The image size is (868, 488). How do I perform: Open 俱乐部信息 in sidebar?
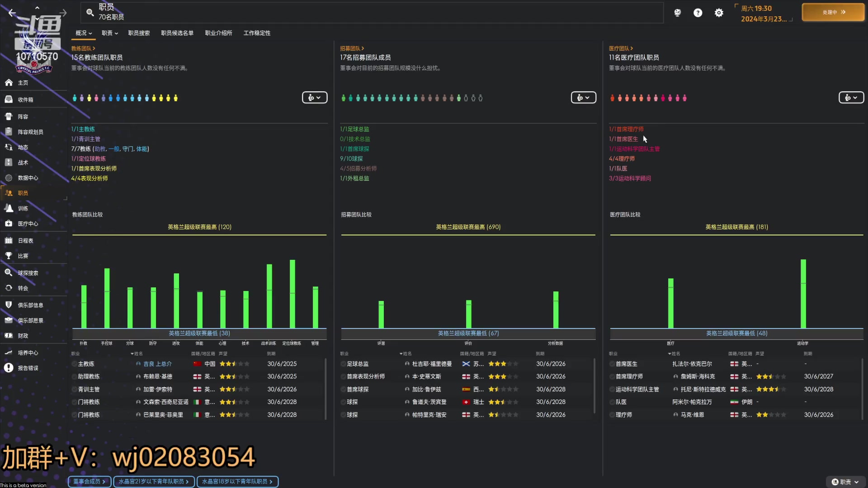point(33,305)
